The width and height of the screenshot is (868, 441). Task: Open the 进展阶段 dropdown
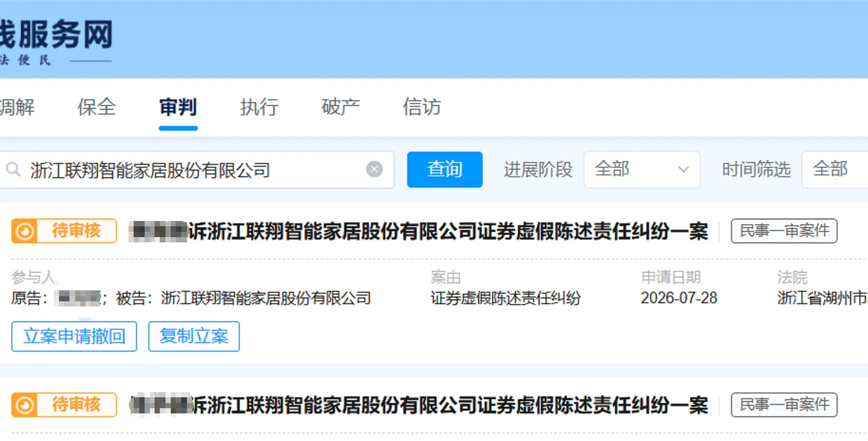(642, 170)
